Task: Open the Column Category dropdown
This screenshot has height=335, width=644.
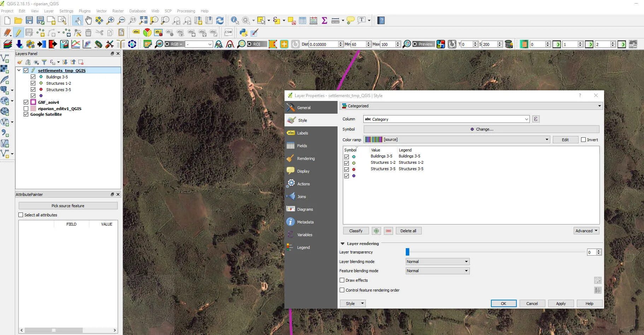Action: pos(447,119)
